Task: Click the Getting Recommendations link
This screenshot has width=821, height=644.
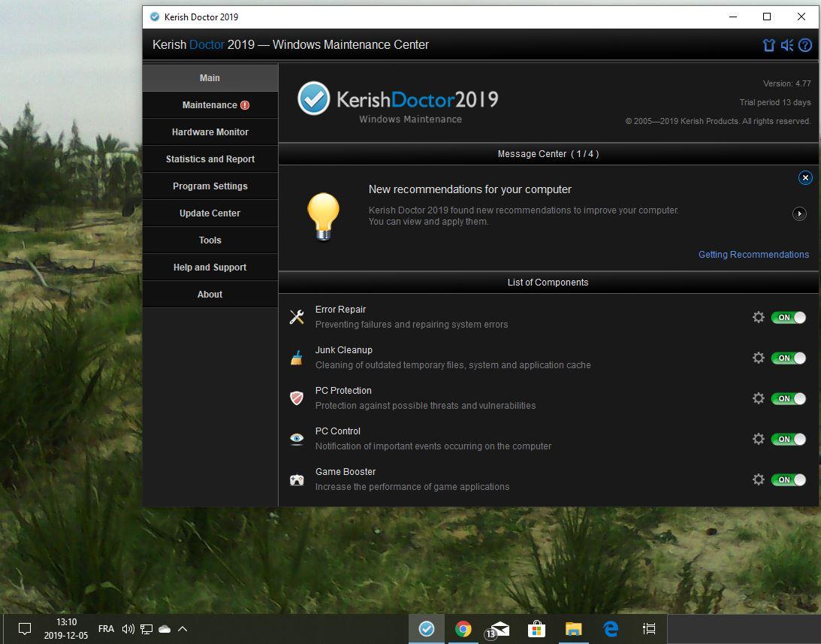Action: 753,255
